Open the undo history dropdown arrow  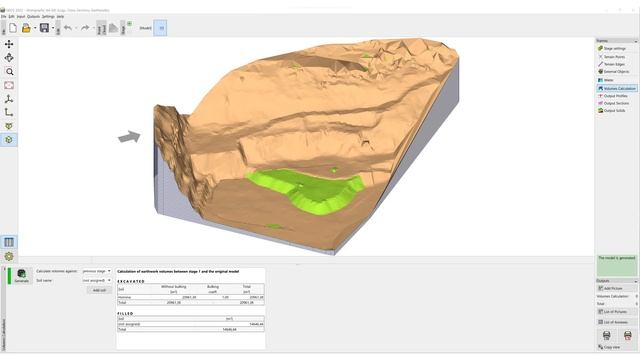[76, 28]
